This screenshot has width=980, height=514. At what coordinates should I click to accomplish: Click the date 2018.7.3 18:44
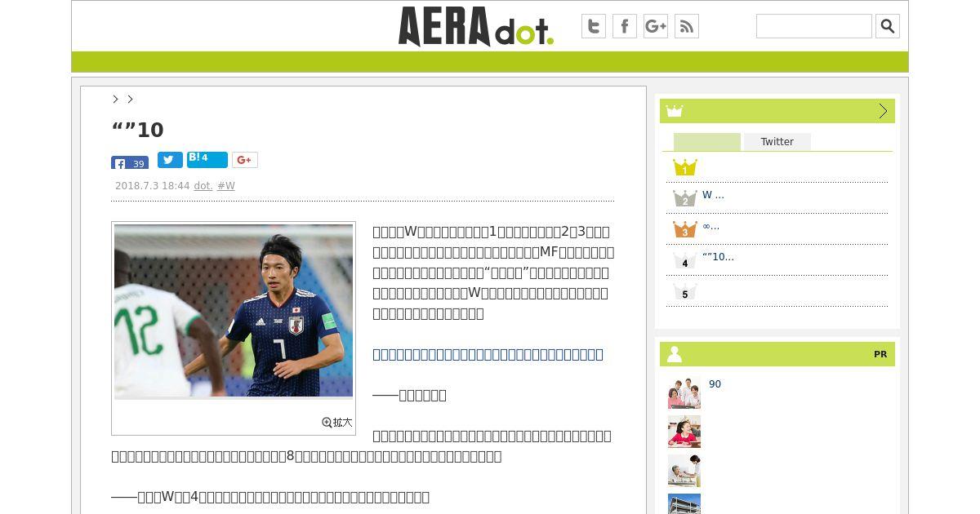tap(152, 186)
